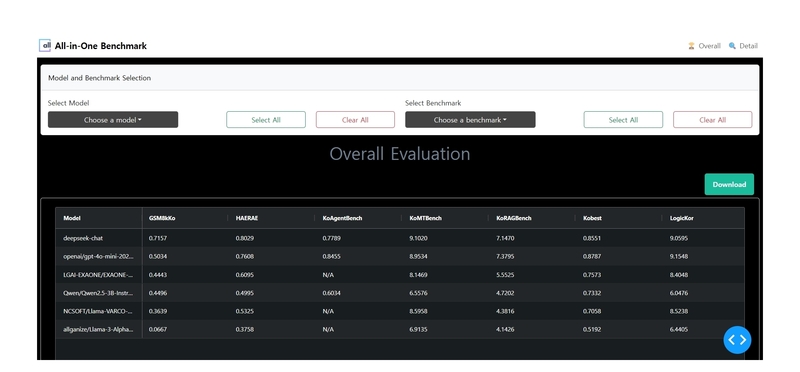The height and width of the screenshot is (372, 800).
Task: Select the NCSOFT/Llama-VARCO model row
Action: tap(399, 311)
